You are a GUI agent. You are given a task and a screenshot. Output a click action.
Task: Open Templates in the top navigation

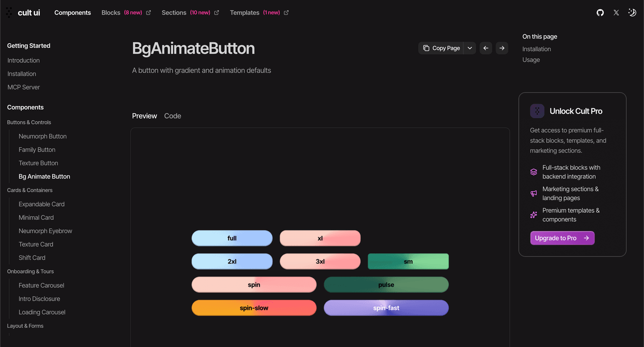click(245, 13)
